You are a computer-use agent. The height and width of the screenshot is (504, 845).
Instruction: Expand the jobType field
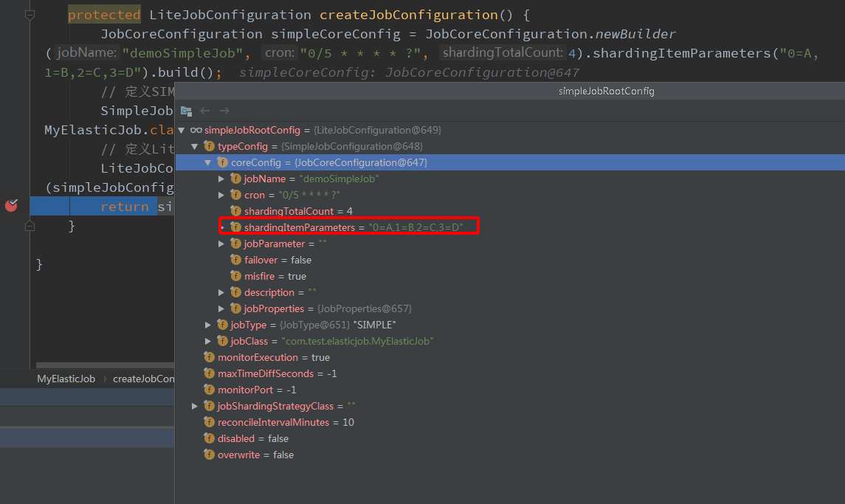point(208,325)
